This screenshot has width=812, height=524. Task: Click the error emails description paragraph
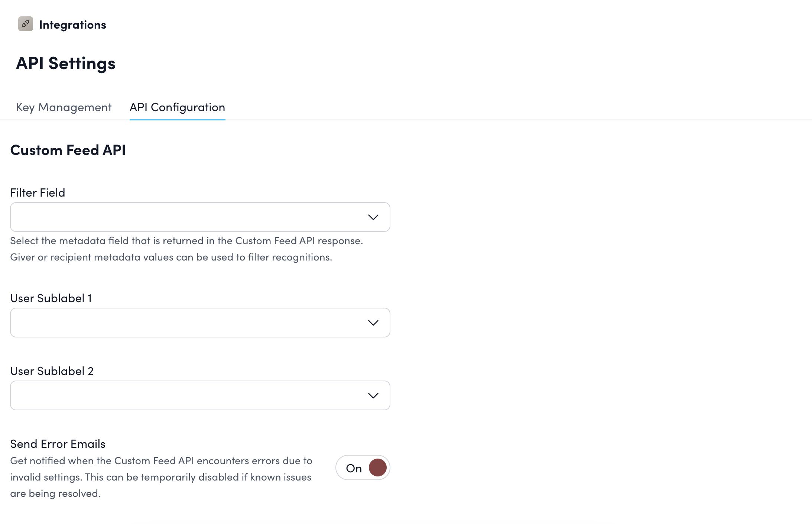161,477
